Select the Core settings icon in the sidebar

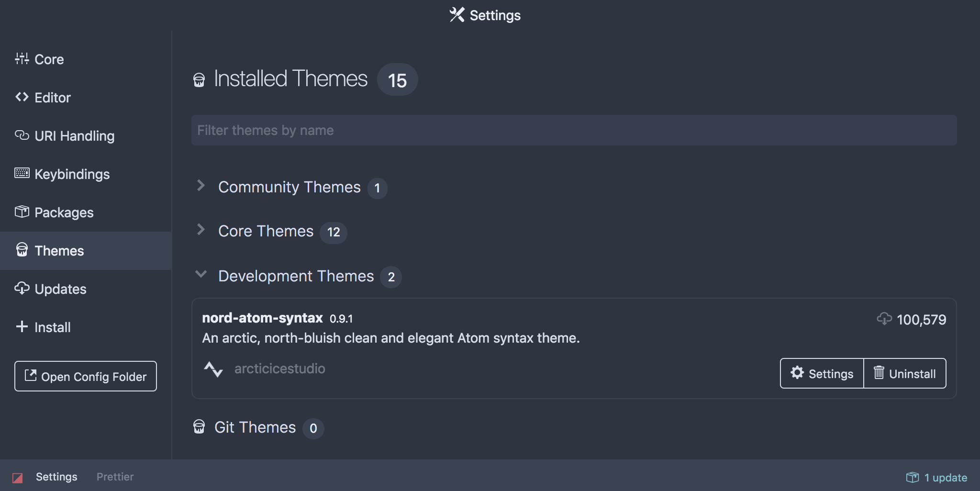22,59
